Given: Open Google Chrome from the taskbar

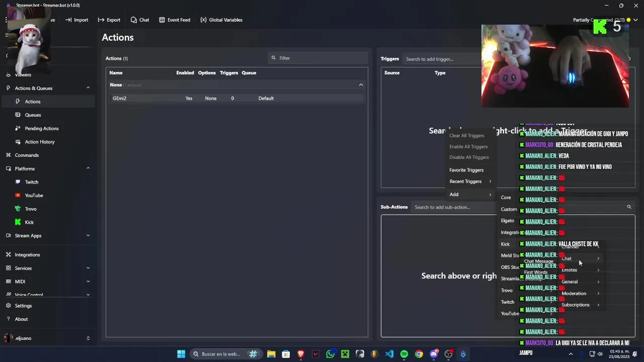Looking at the screenshot, I should 419,354.
